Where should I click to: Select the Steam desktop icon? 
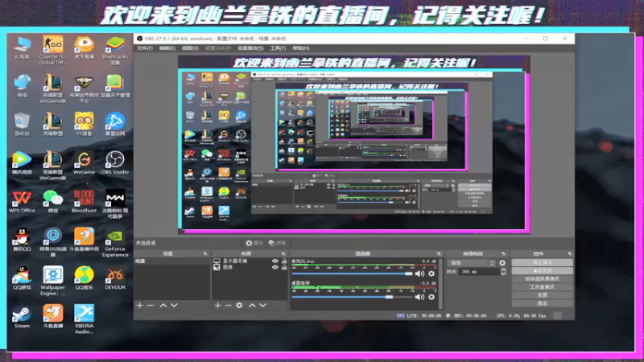[x=22, y=316]
